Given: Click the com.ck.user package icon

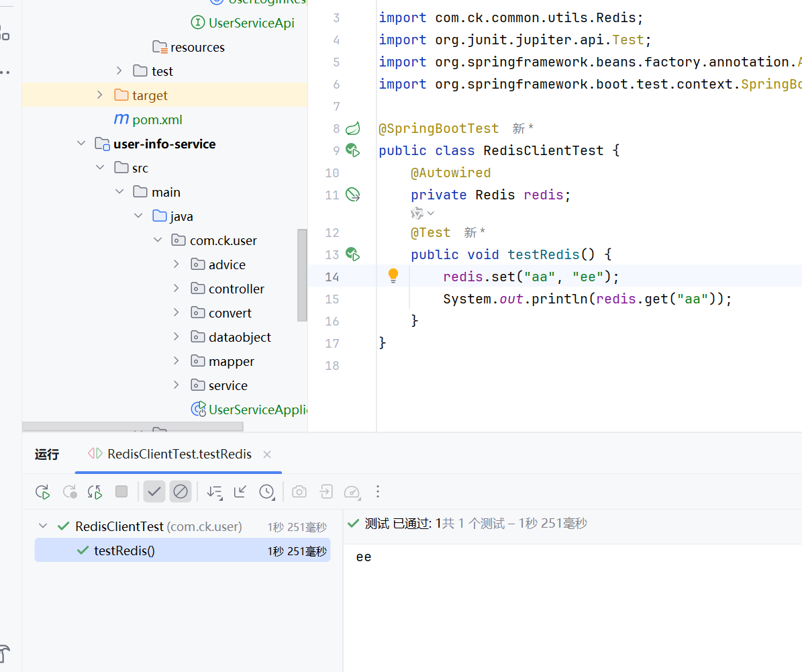Looking at the screenshot, I should 179,240.
